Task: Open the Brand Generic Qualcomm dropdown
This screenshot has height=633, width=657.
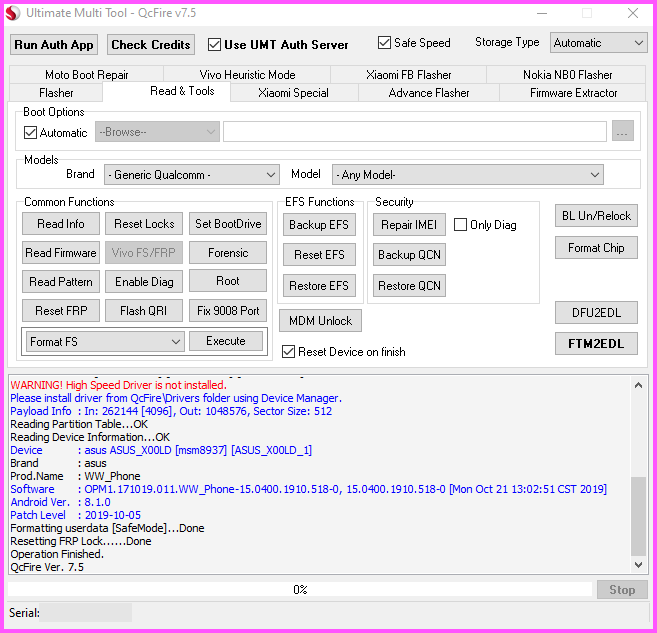Action: [191, 174]
